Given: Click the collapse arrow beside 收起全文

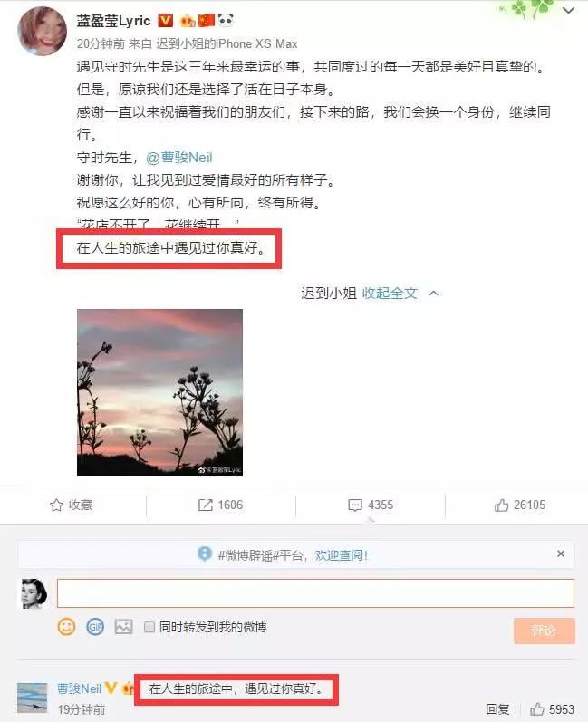Looking at the screenshot, I should 433,293.
